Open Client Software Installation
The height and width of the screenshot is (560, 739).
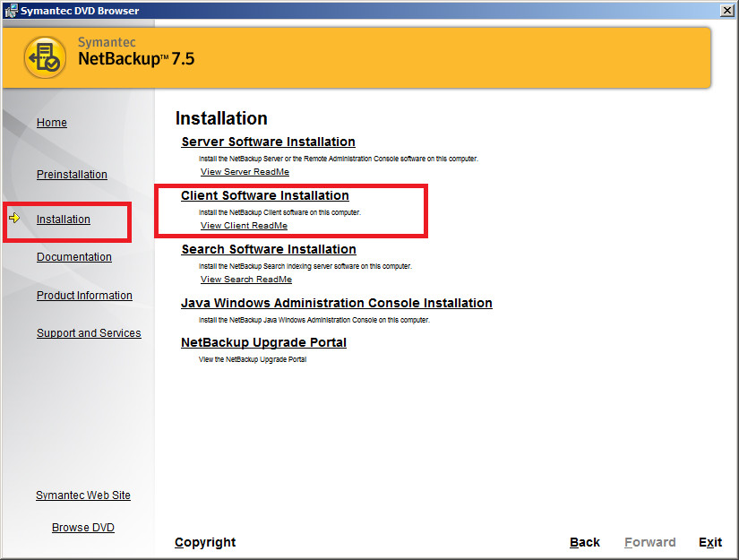[x=264, y=195]
